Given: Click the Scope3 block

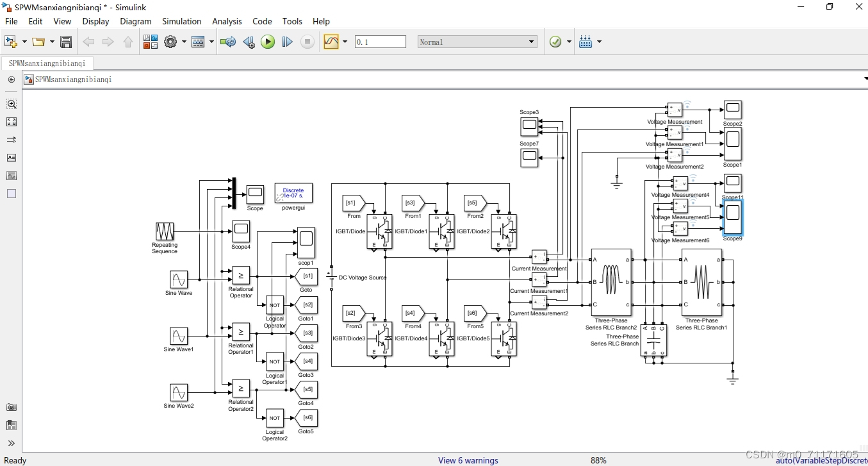Looking at the screenshot, I should pyautogui.click(x=529, y=126).
